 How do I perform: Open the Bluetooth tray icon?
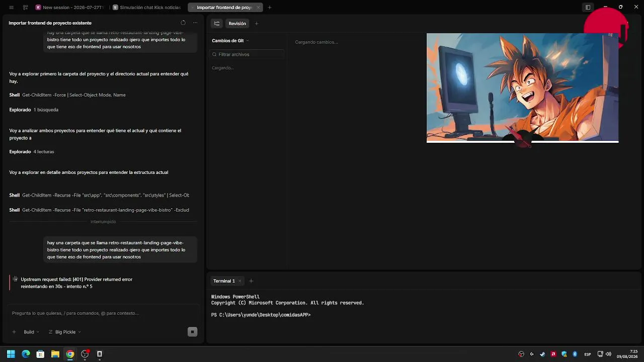tap(575, 354)
